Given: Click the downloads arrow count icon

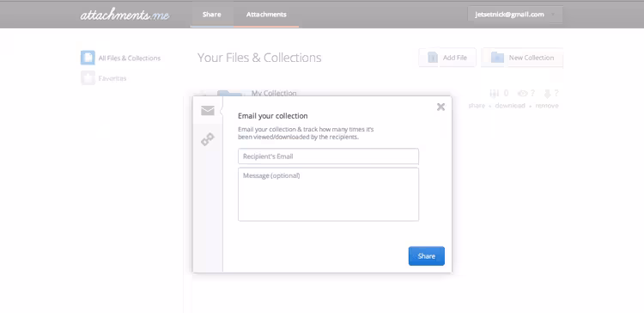Looking at the screenshot, I should click(x=547, y=94).
